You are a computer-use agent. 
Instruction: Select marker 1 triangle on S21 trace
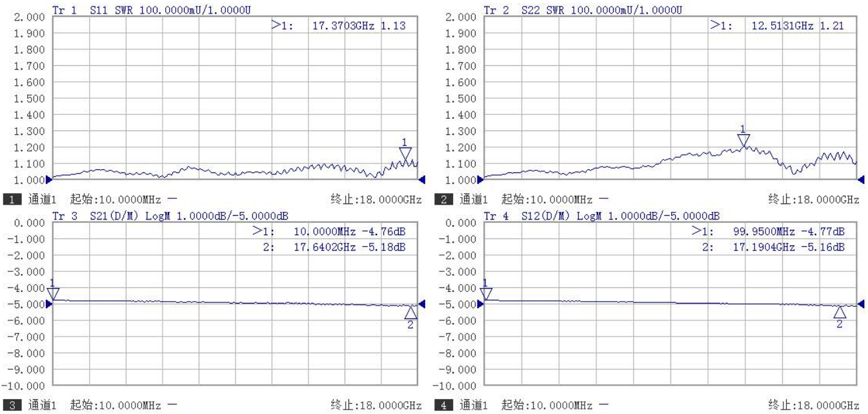53,293
